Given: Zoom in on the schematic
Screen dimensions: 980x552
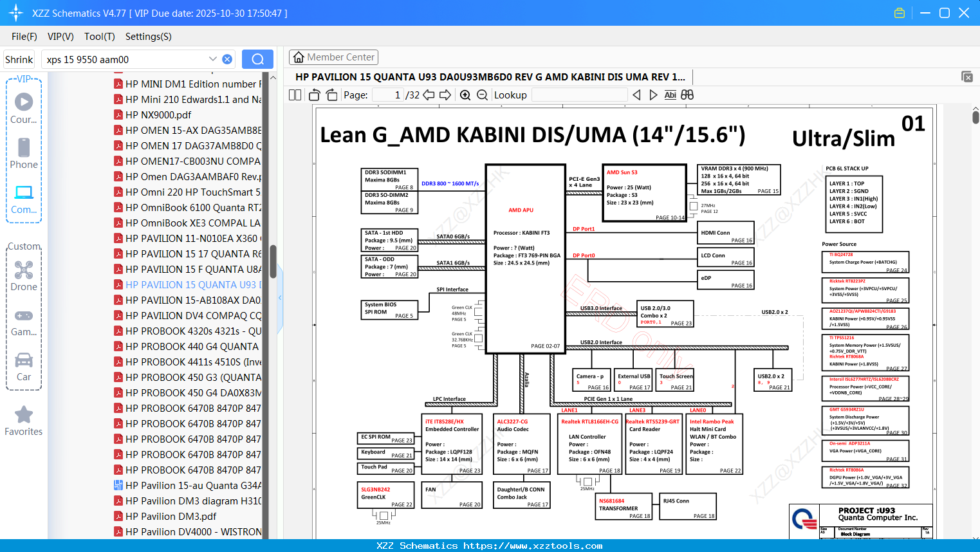Looking at the screenshot, I should 465,95.
